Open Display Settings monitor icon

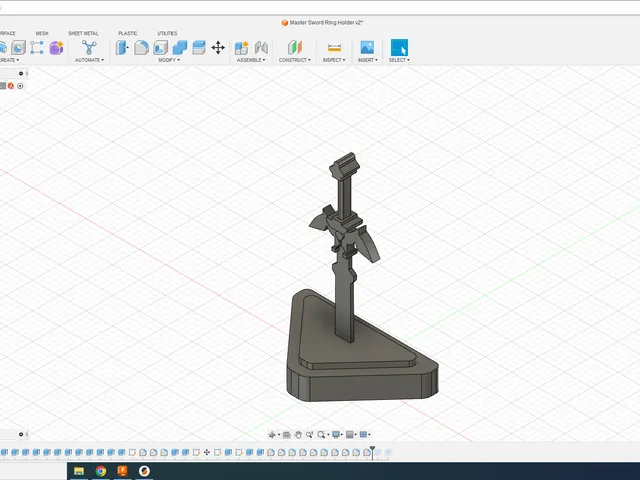(x=336, y=435)
